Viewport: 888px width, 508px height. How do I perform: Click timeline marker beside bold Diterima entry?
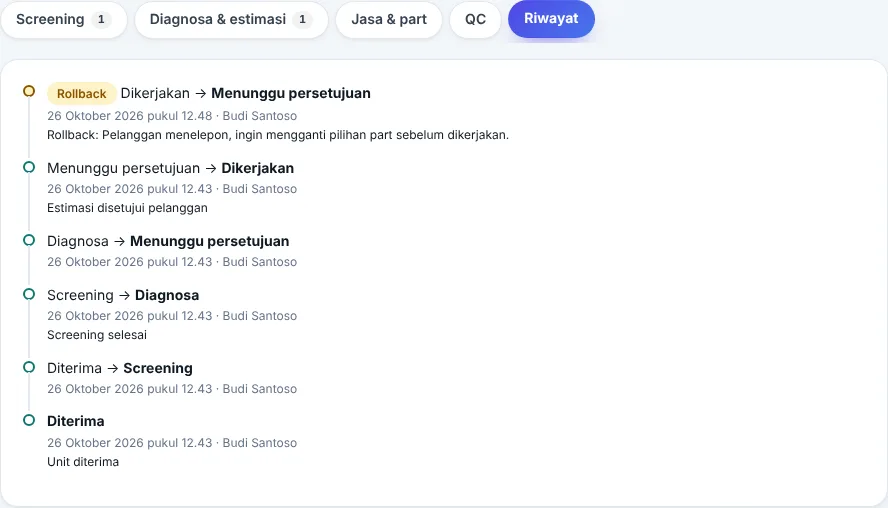coord(29,420)
